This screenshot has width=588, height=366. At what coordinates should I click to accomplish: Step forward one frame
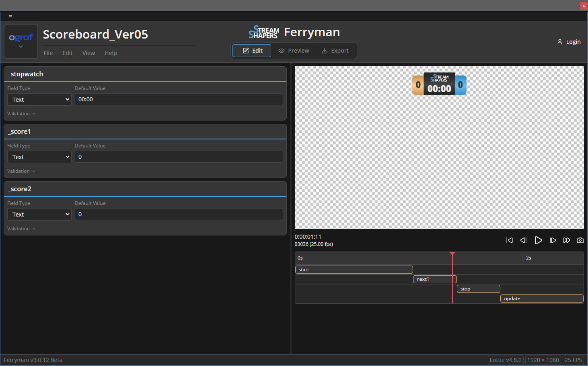(x=553, y=240)
